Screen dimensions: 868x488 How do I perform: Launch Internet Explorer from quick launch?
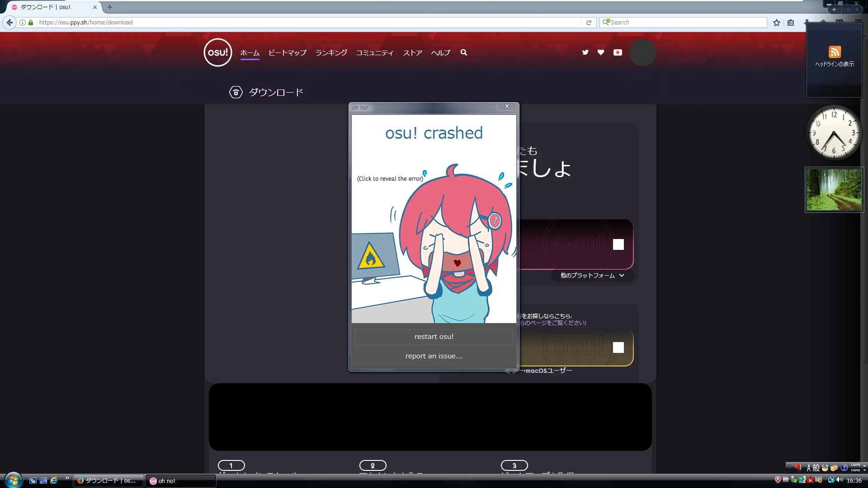[x=54, y=481]
